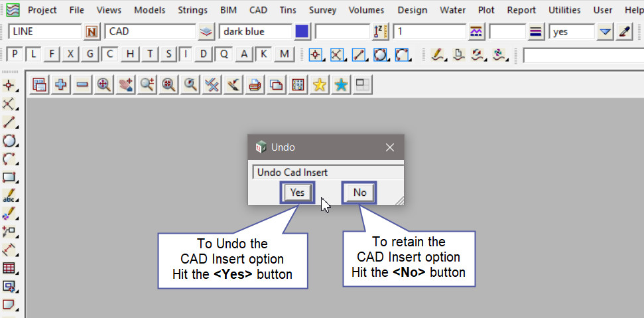Open the Survey menu
Image resolution: width=644 pixels, height=318 pixels.
[322, 10]
